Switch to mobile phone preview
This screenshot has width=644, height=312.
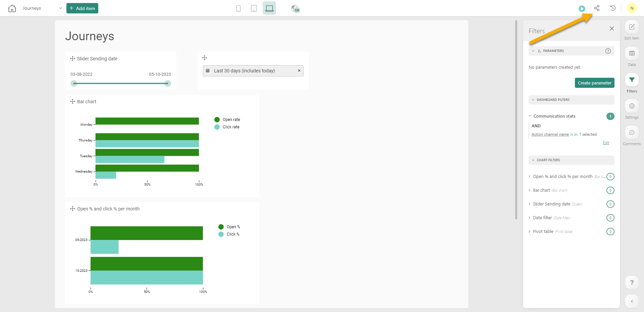click(238, 8)
